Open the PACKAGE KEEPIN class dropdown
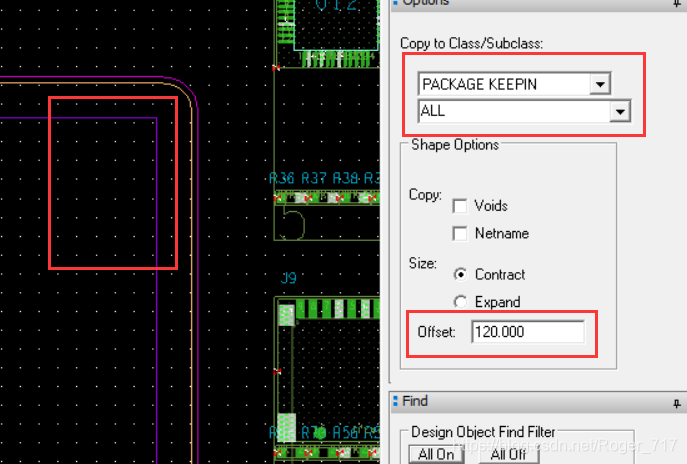687x464 pixels. pyautogui.click(x=600, y=85)
